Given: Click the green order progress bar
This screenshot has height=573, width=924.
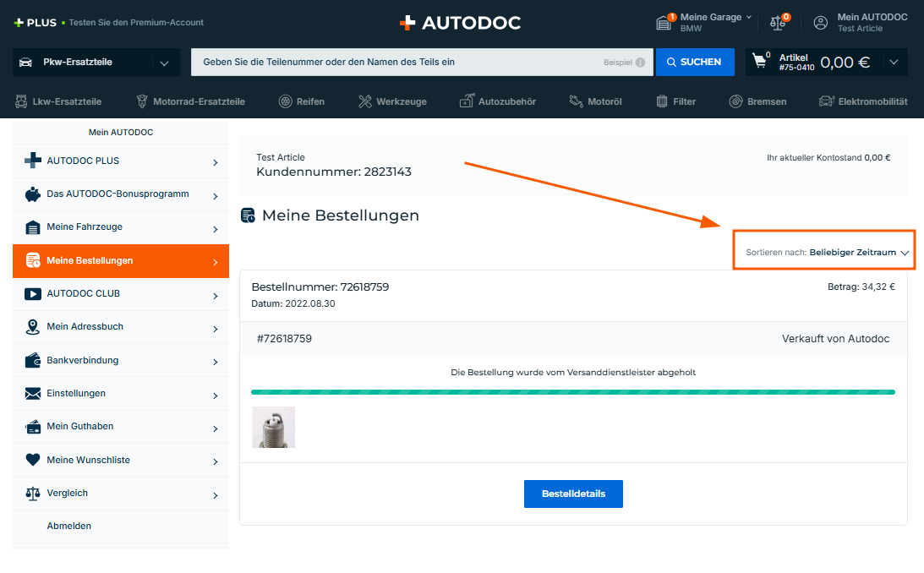Looking at the screenshot, I should pos(572,392).
